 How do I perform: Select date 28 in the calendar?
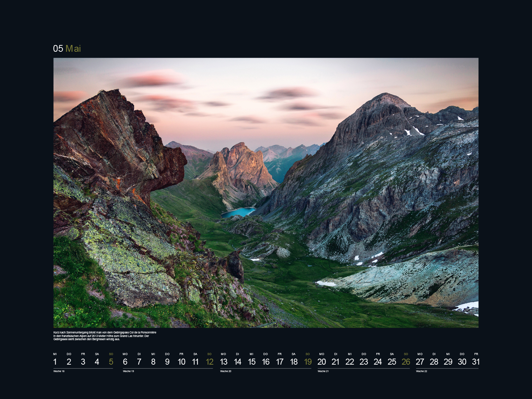pos(434,362)
